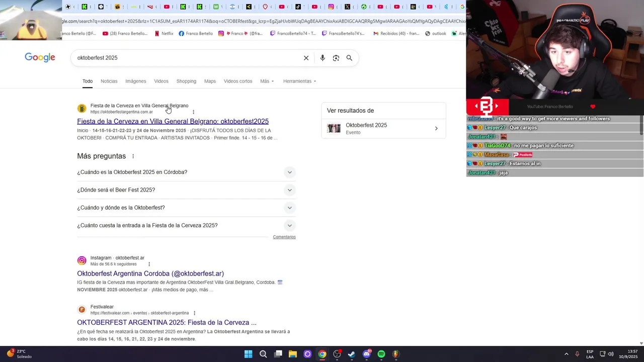The image size is (644, 362).
Task: Open Fiesta de la Cerveza en Villa General Belgrano link
Action: coord(173,121)
